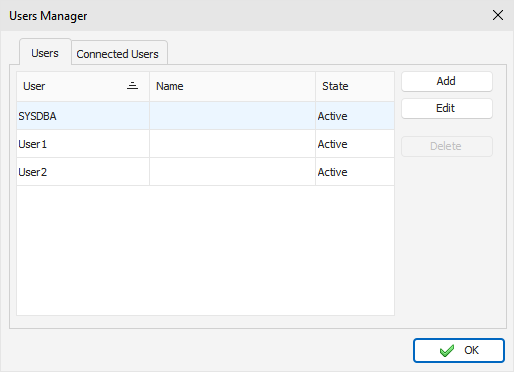Image resolution: width=514 pixels, height=372 pixels.
Task: Select the User1 row
Action: coord(205,144)
